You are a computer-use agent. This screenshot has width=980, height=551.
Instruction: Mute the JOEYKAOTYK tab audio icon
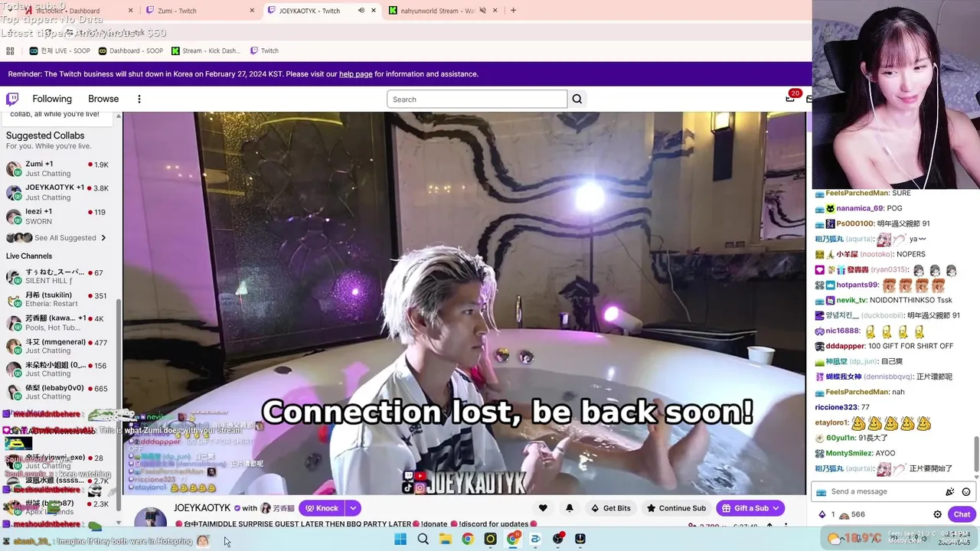click(x=361, y=11)
